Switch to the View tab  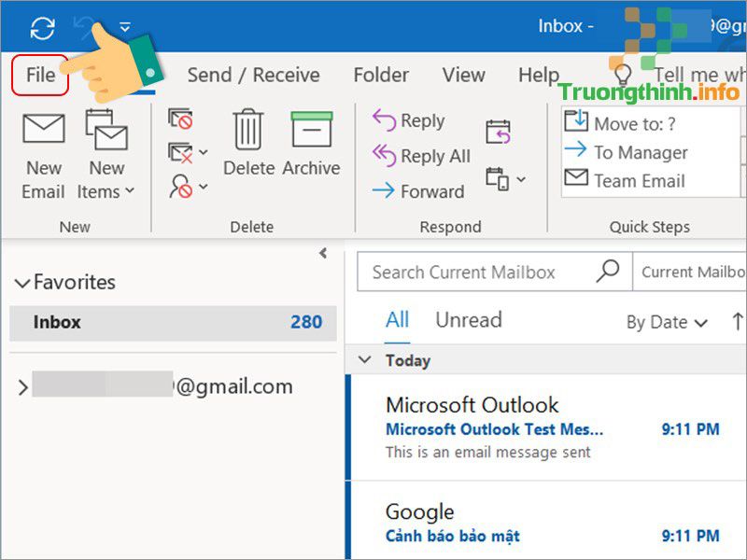[x=463, y=76]
